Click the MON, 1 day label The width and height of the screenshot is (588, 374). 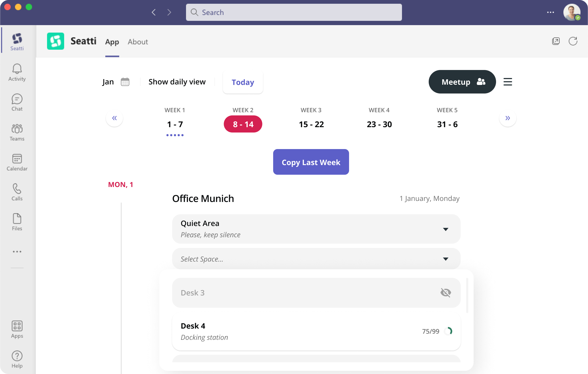coord(121,185)
